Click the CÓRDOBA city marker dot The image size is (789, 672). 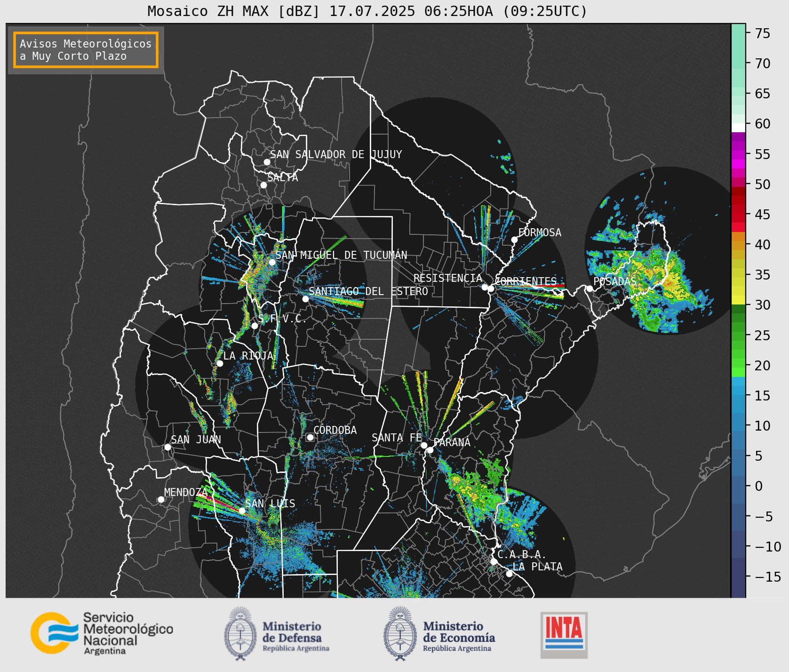tap(310, 437)
